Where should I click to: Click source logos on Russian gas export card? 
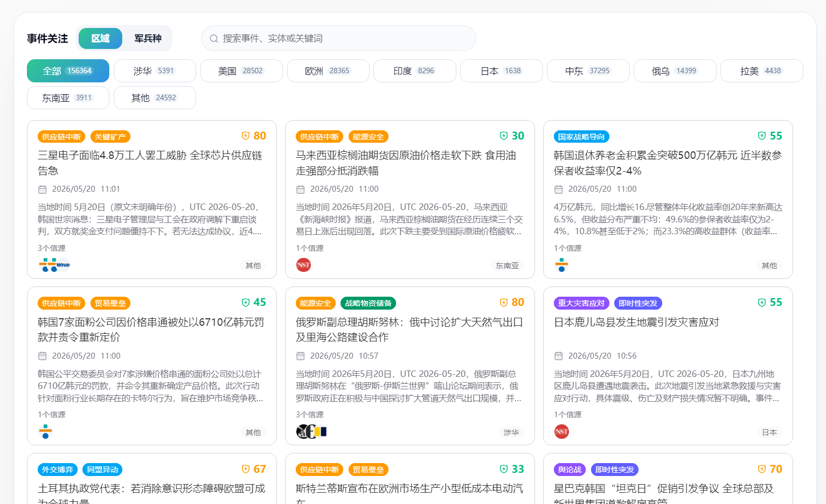pyautogui.click(x=311, y=431)
